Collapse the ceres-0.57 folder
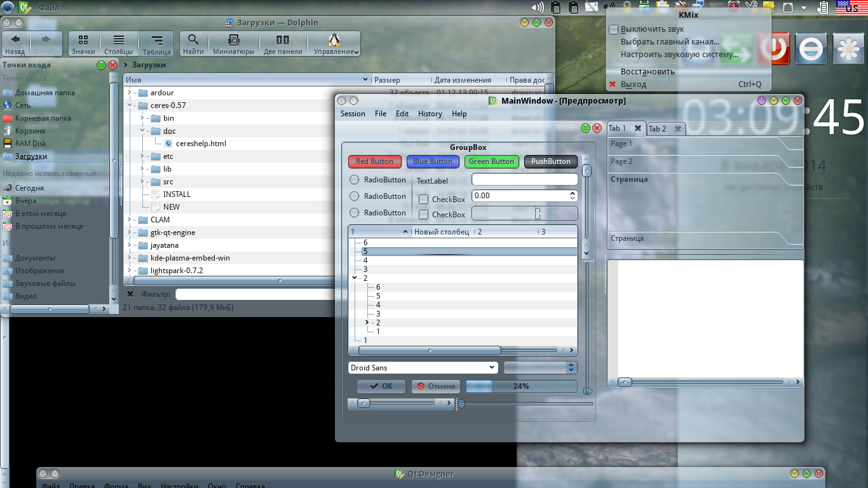This screenshot has height=488, width=868. point(130,105)
